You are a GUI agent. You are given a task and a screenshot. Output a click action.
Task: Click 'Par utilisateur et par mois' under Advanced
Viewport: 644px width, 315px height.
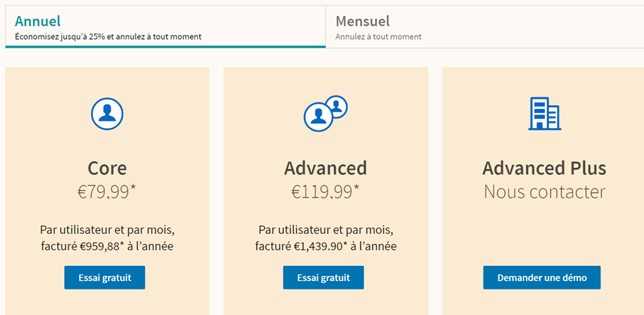click(326, 230)
